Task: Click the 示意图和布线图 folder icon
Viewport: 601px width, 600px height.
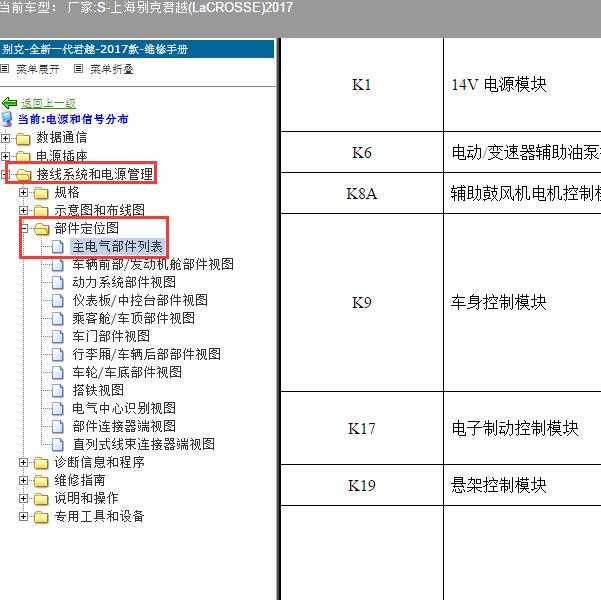Action: click(41, 210)
